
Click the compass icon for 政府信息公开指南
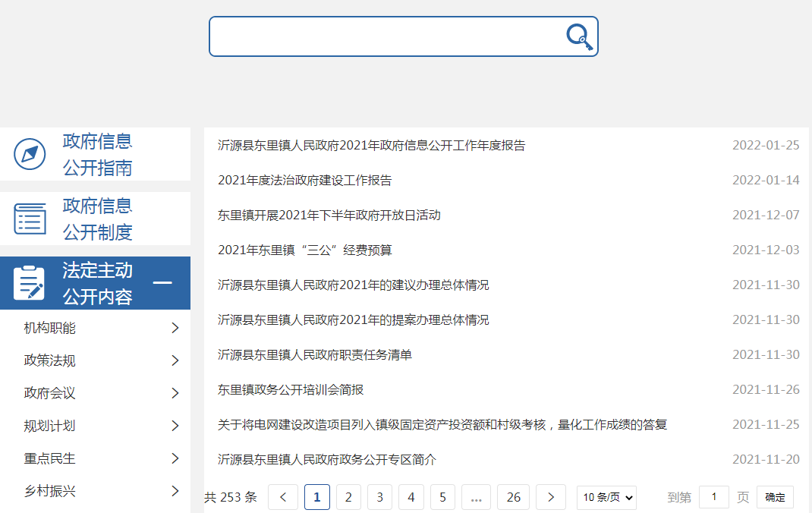[x=30, y=154]
